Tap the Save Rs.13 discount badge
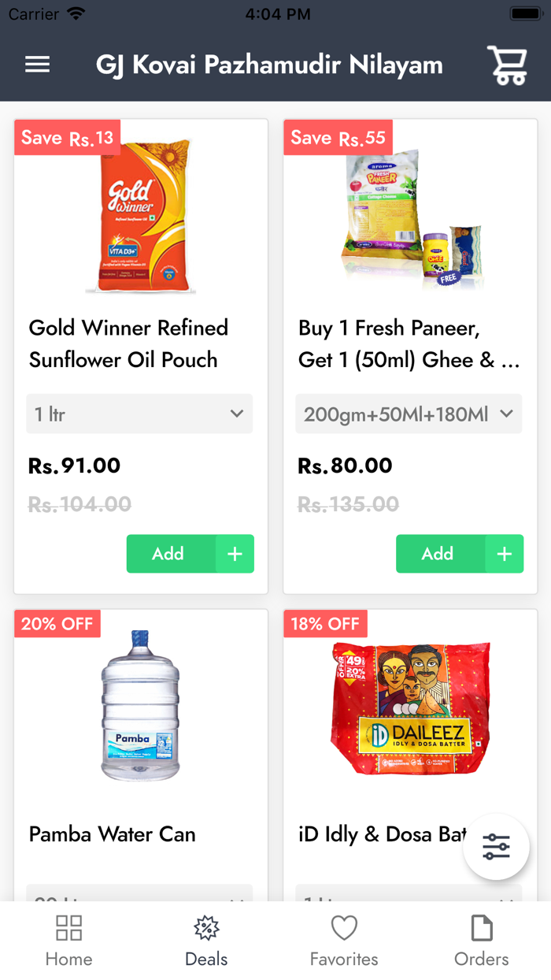 click(x=67, y=137)
